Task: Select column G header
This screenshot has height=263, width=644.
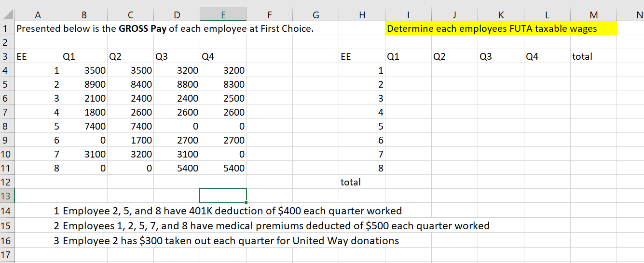Action: (315, 14)
